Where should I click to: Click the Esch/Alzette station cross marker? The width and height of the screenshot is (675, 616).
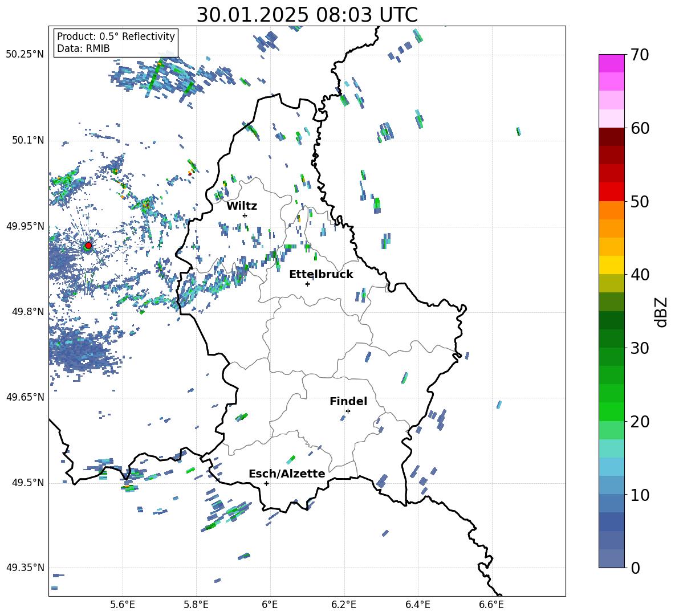click(x=266, y=483)
